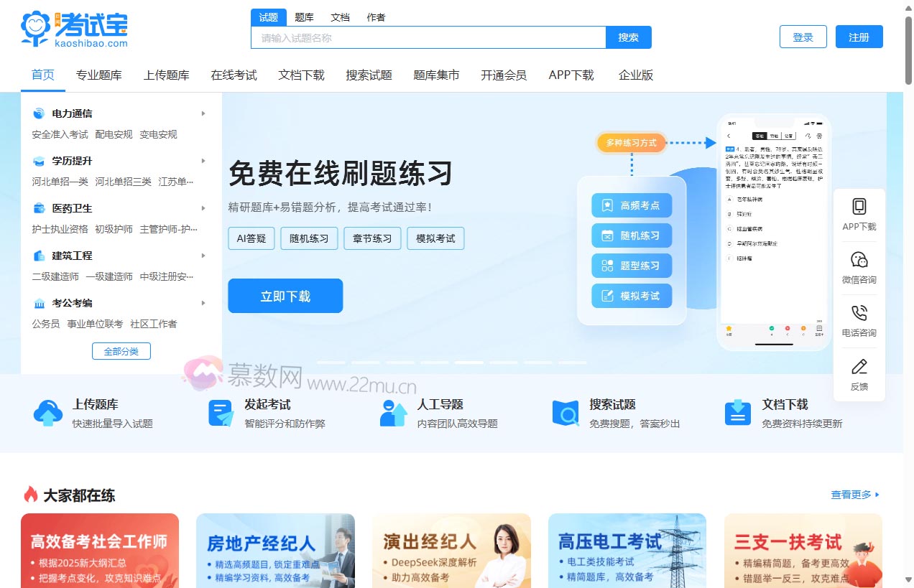This screenshot has width=914, height=588.
Task: Expand the 建筑工程 category arrow
Action: point(203,255)
